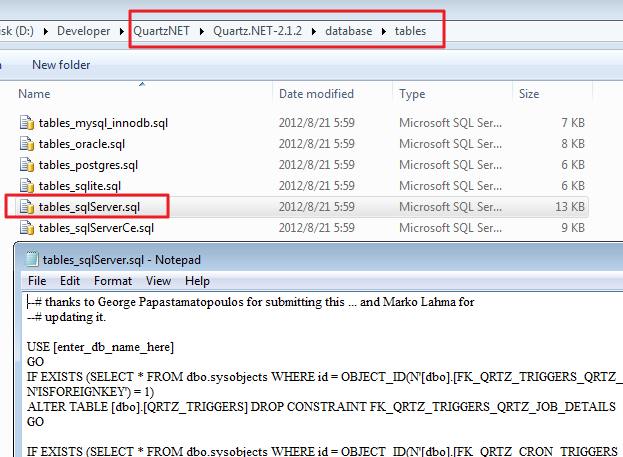Sort files by Name column header
The image size is (623, 457).
tap(34, 94)
